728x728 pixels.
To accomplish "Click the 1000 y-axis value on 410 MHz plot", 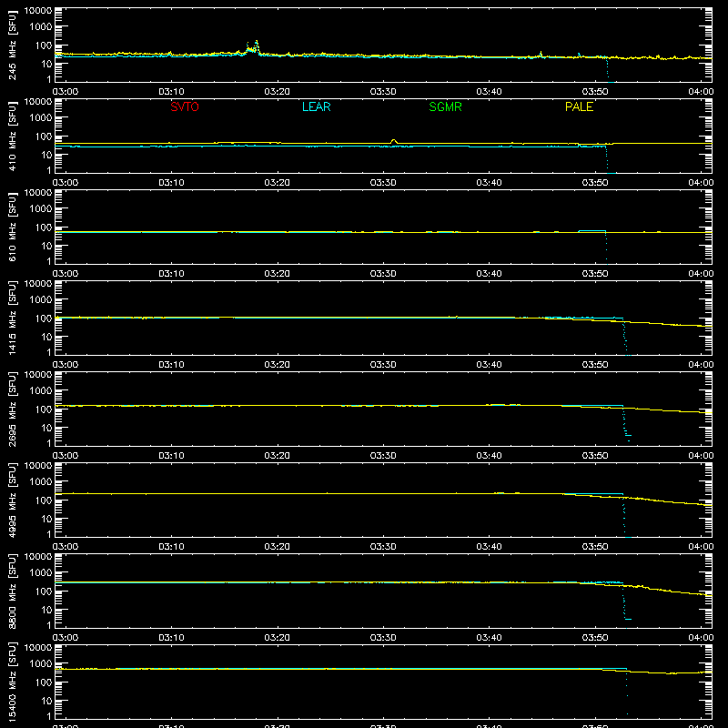I will [x=41, y=118].
